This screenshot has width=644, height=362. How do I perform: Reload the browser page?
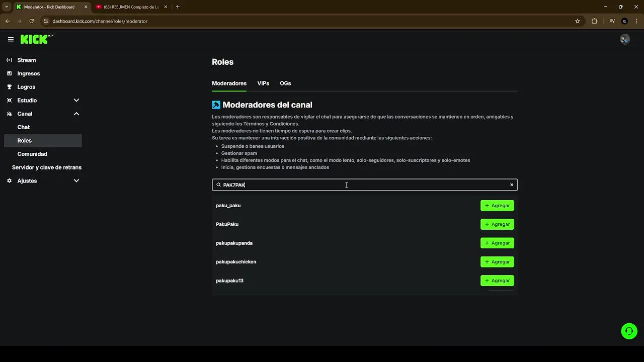pos(31,21)
